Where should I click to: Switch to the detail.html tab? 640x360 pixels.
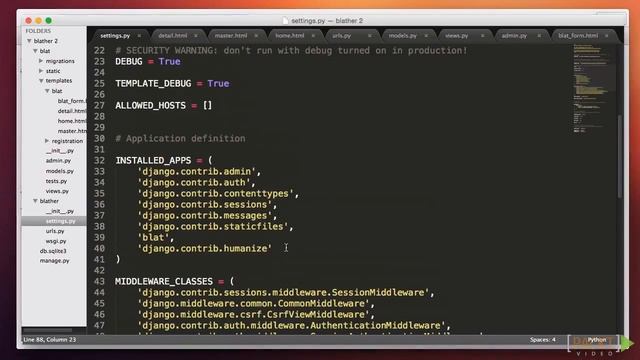click(173, 36)
